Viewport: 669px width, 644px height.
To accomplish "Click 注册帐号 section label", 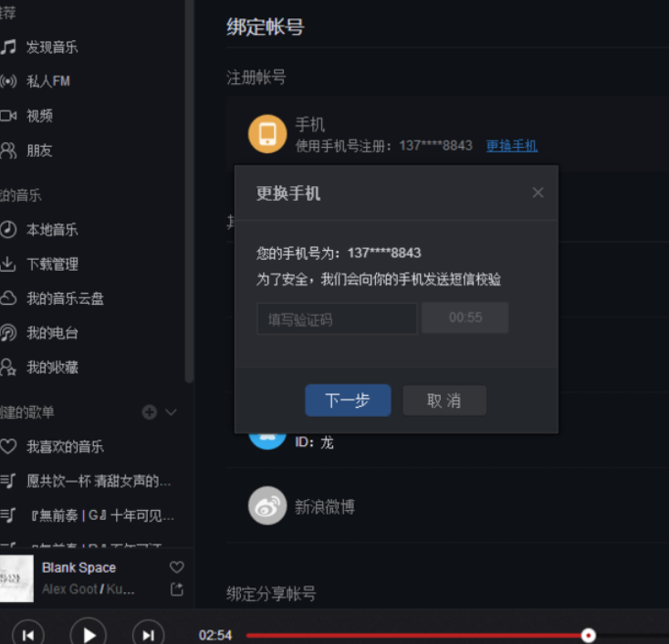I will click(x=256, y=78).
